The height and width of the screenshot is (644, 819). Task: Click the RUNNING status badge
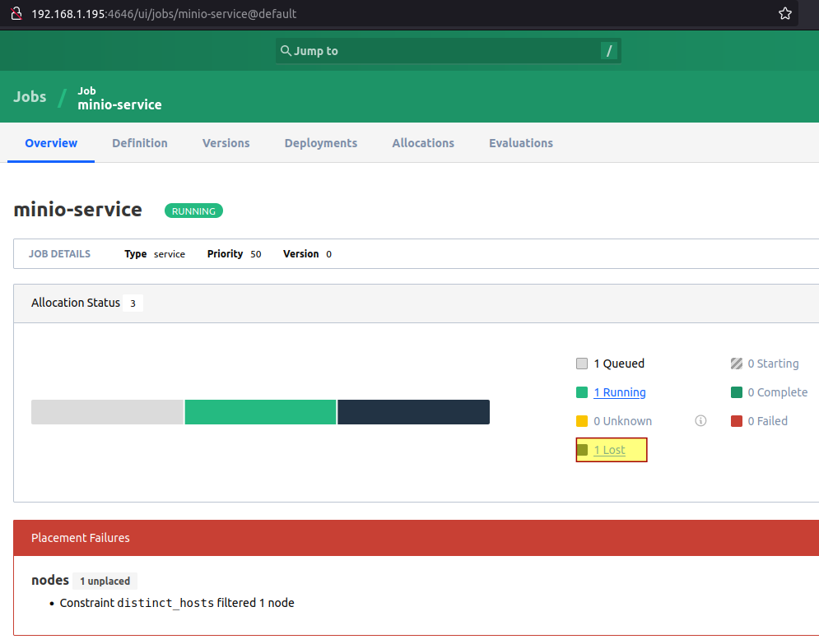pyautogui.click(x=193, y=211)
